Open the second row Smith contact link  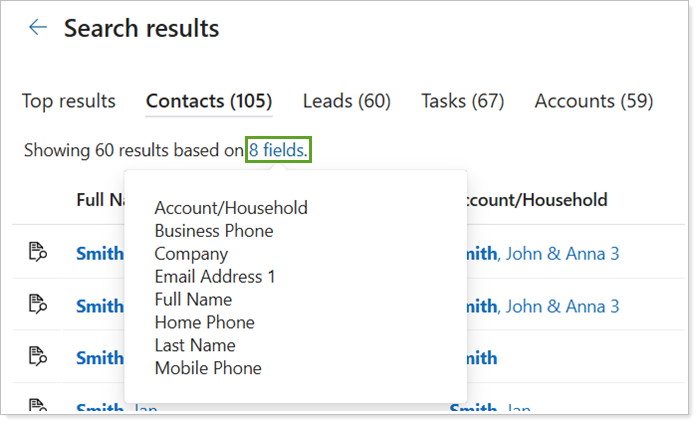[100, 305]
